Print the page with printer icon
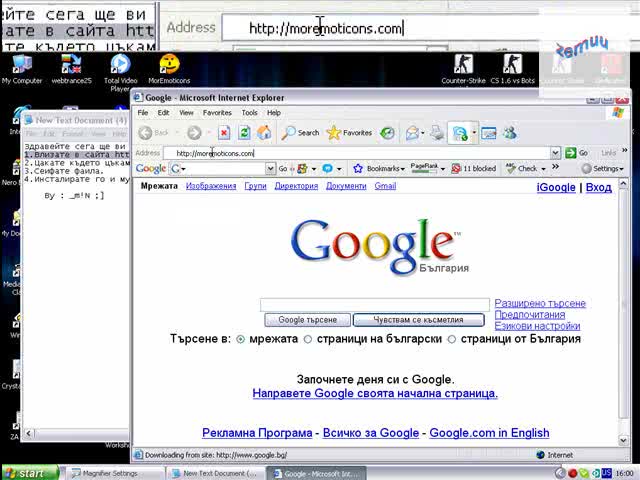Viewport: 640px width, 480px height. coord(437,133)
